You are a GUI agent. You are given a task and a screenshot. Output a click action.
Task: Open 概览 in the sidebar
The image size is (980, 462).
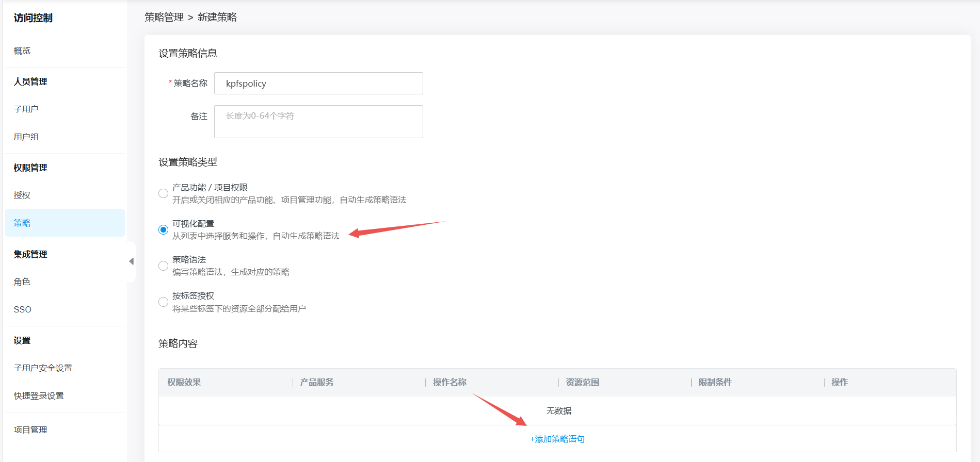(x=22, y=51)
